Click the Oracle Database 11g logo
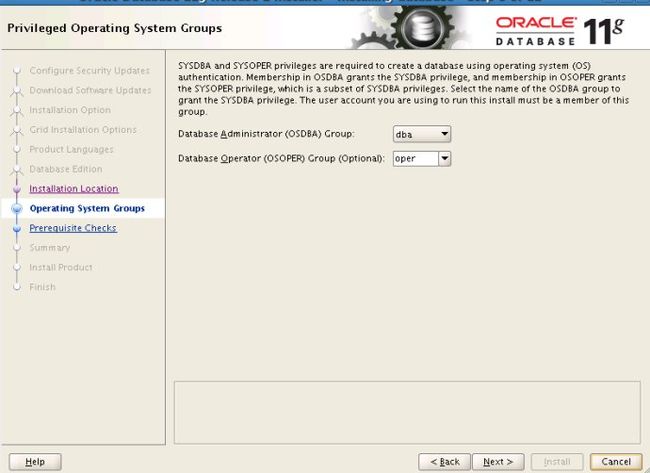 tap(560, 31)
